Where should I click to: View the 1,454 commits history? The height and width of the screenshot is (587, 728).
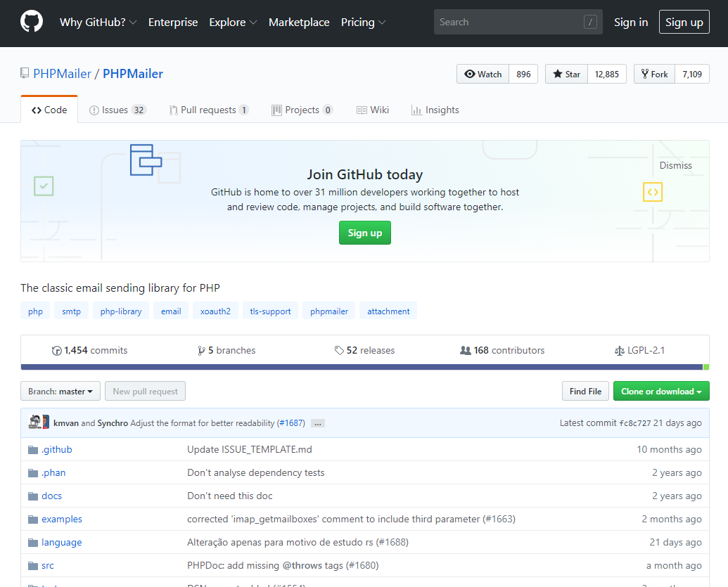click(89, 350)
